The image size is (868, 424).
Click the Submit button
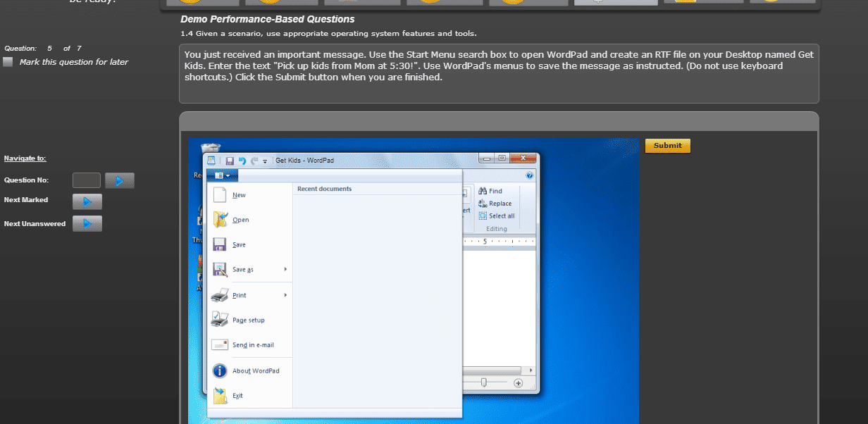[667, 146]
